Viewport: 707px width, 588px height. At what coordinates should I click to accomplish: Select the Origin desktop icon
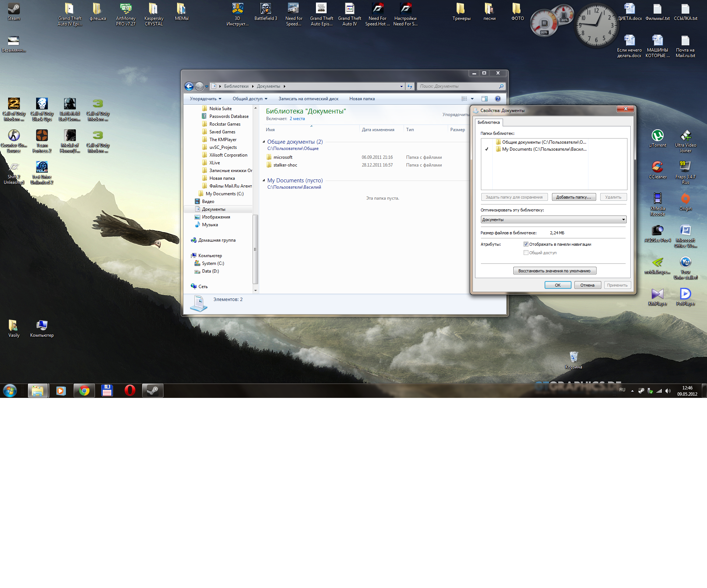pos(685,202)
